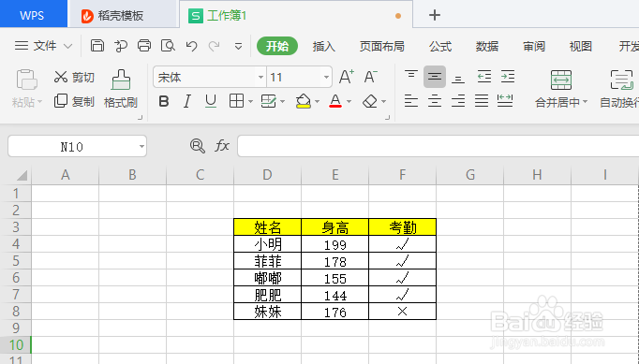Click the Paste clipboard icon
639x364 pixels.
[27, 79]
